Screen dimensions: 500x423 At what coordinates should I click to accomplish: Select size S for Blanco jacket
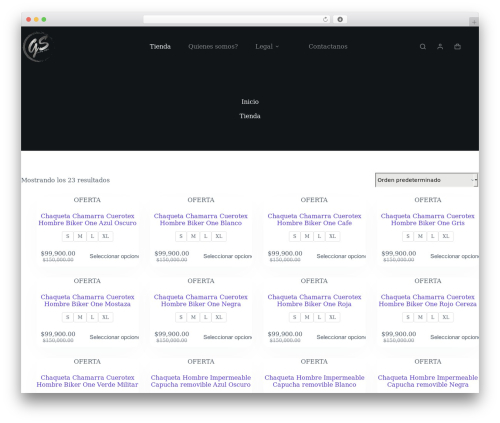coord(181,236)
